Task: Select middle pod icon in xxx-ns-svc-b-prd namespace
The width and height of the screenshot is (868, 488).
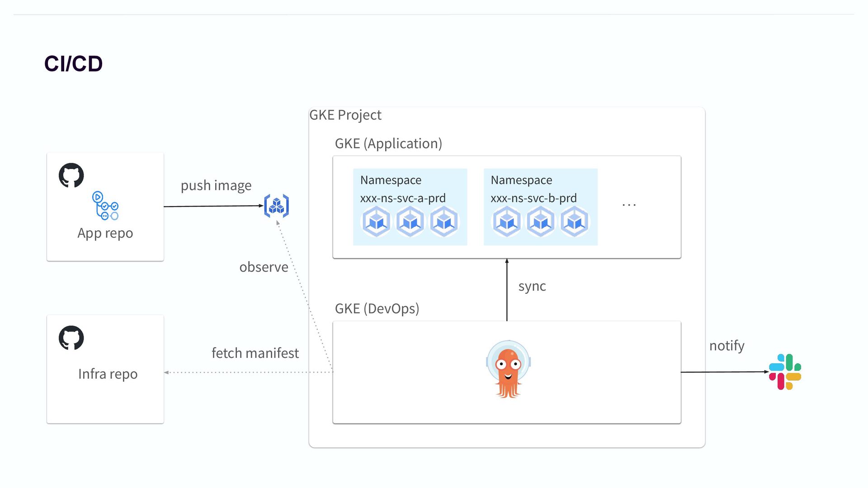Action: (541, 221)
